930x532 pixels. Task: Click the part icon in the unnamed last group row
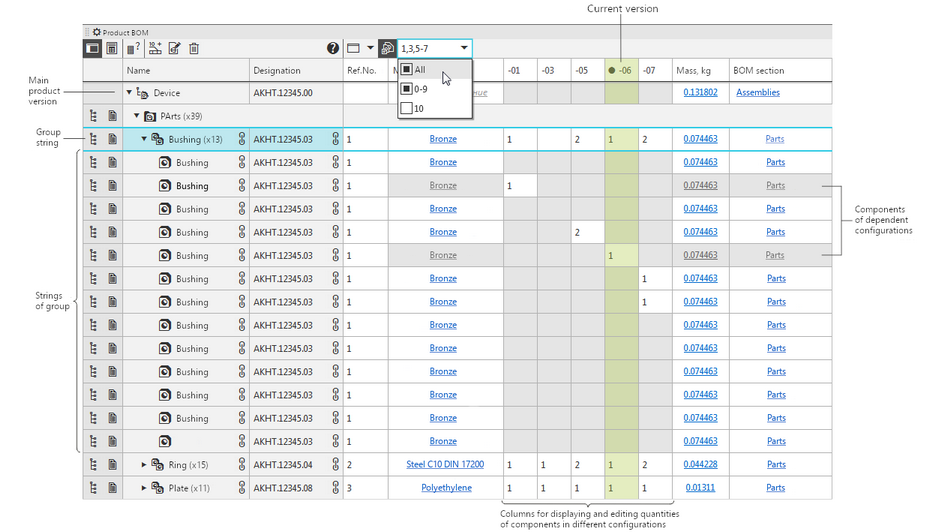pyautogui.click(x=165, y=441)
